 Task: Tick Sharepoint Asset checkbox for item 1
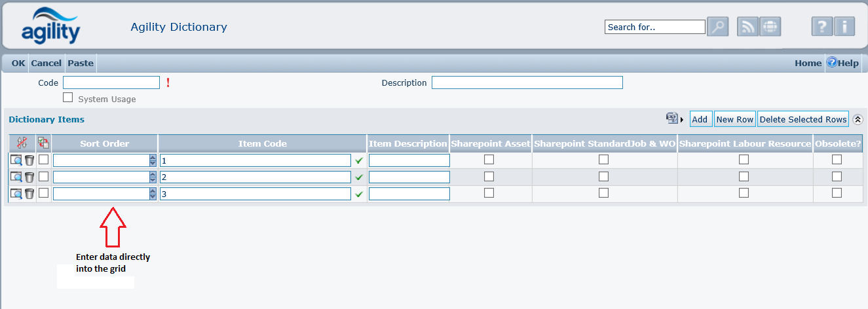pos(489,159)
